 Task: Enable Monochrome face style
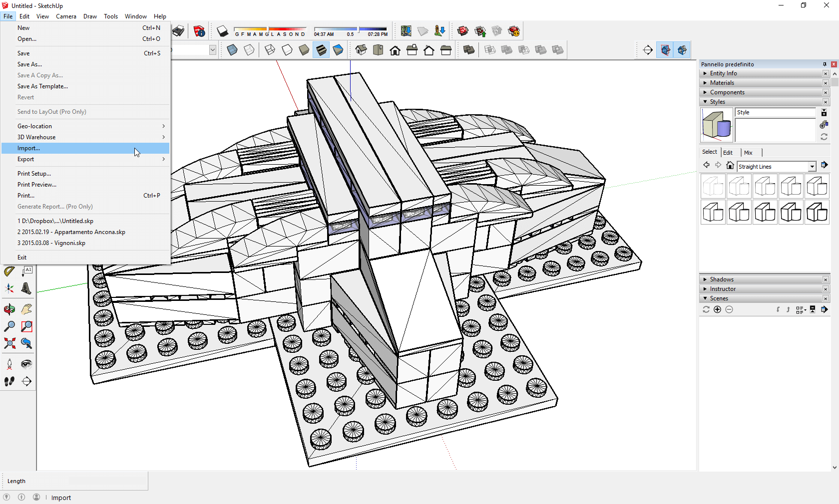(x=338, y=50)
